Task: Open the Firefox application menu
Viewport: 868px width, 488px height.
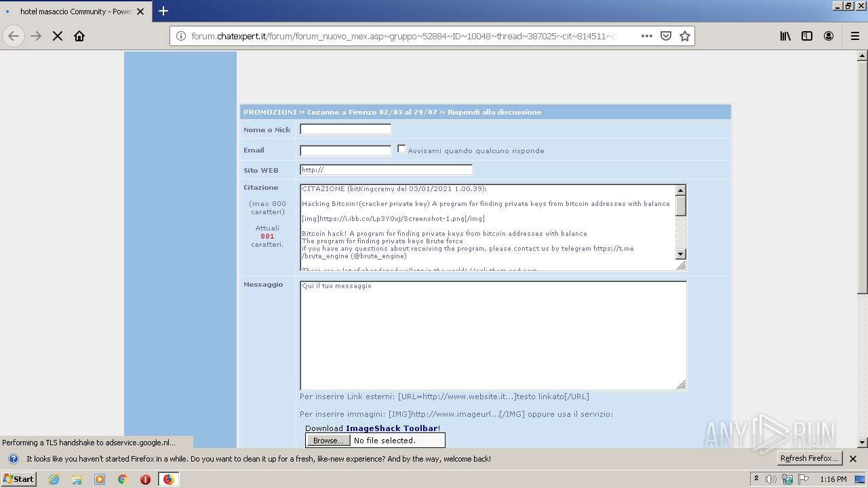Action: [854, 36]
